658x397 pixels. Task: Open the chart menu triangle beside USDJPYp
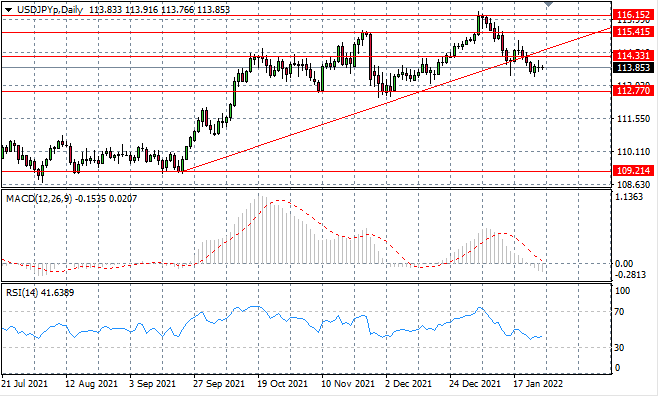(8, 10)
